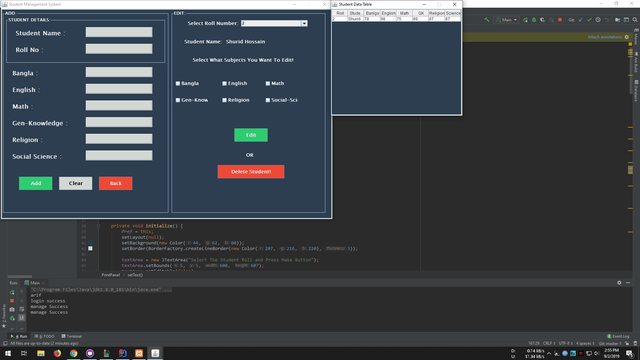
Task: Open IntelliJ IDEA taskbar icon
Action: click(x=122, y=353)
